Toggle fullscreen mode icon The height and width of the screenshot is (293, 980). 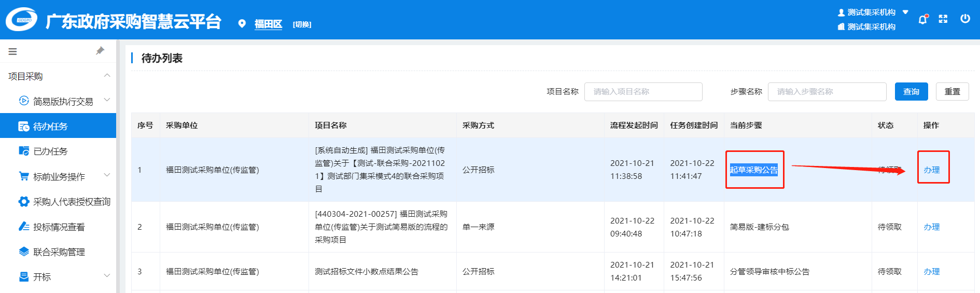943,19
